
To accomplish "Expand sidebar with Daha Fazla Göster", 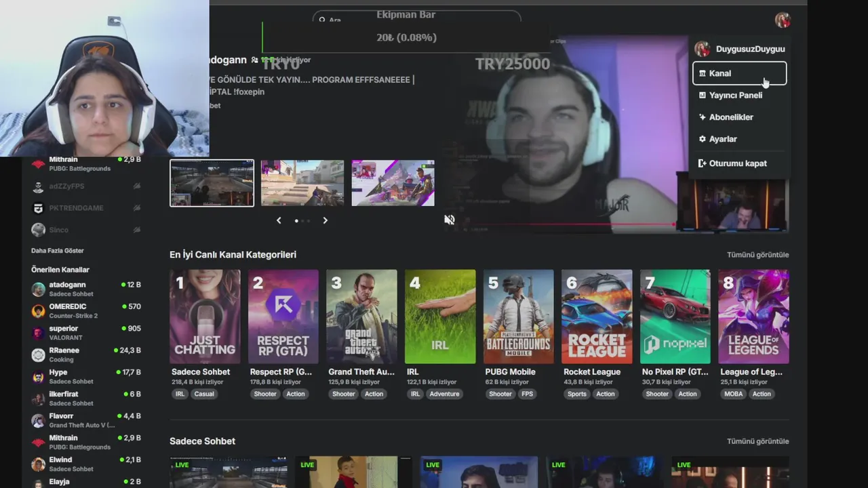I will [58, 251].
